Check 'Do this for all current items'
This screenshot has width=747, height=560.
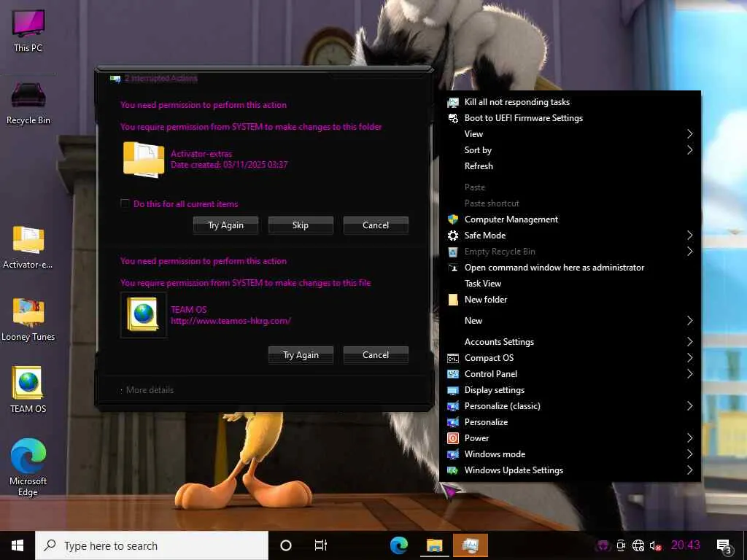(125, 204)
